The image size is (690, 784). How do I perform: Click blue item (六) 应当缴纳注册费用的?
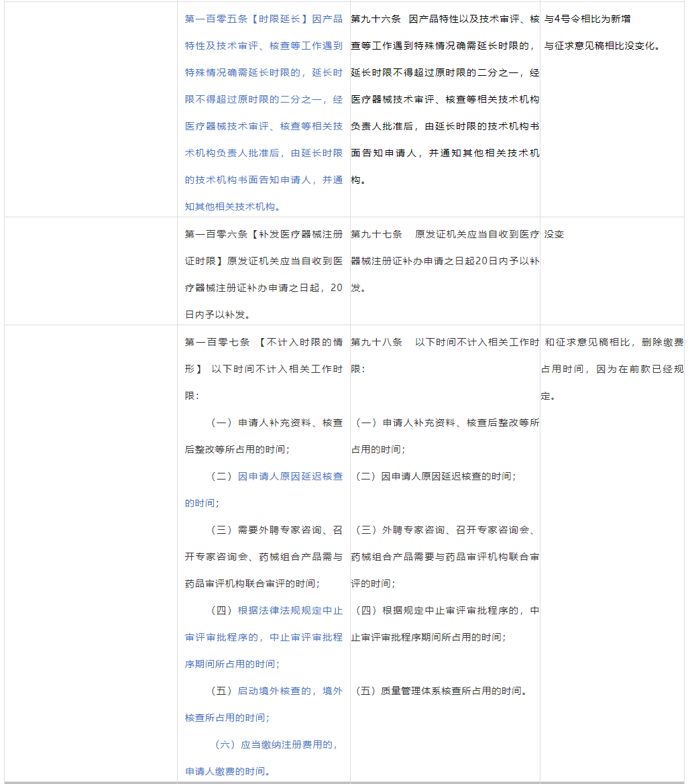pyautogui.click(x=276, y=744)
